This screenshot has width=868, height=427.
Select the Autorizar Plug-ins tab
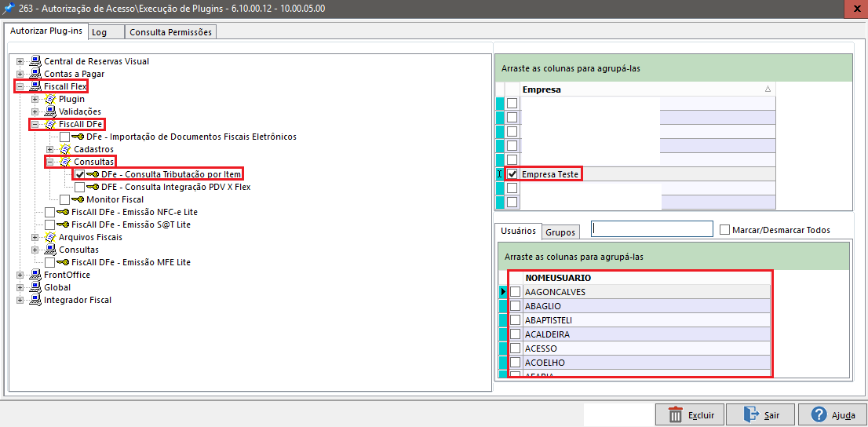pos(46,31)
